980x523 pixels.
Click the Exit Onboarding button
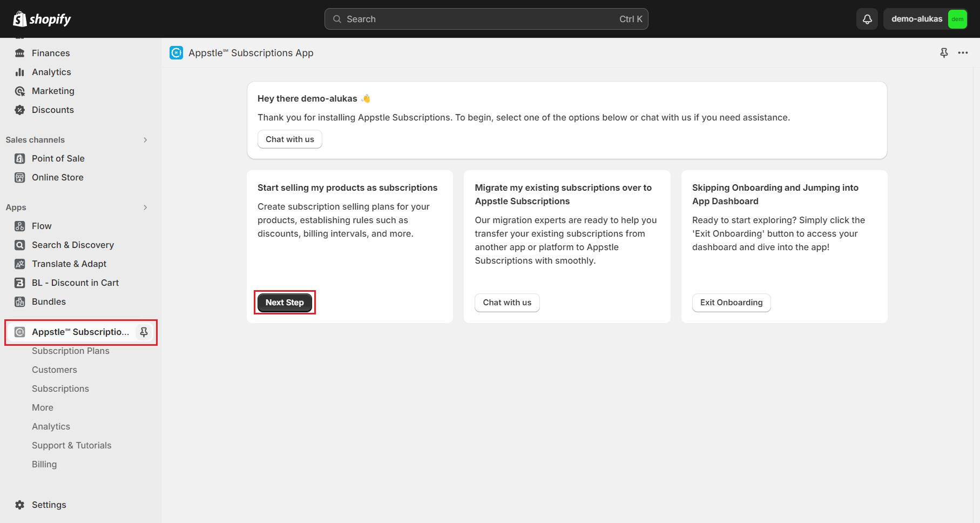pos(732,303)
